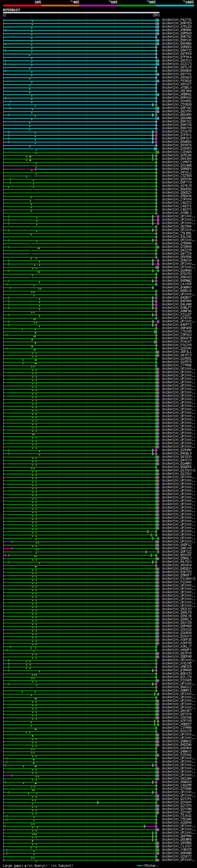Select hit label UniRef100_Q13310-2
197x868 pixels.
click(x=179, y=470)
